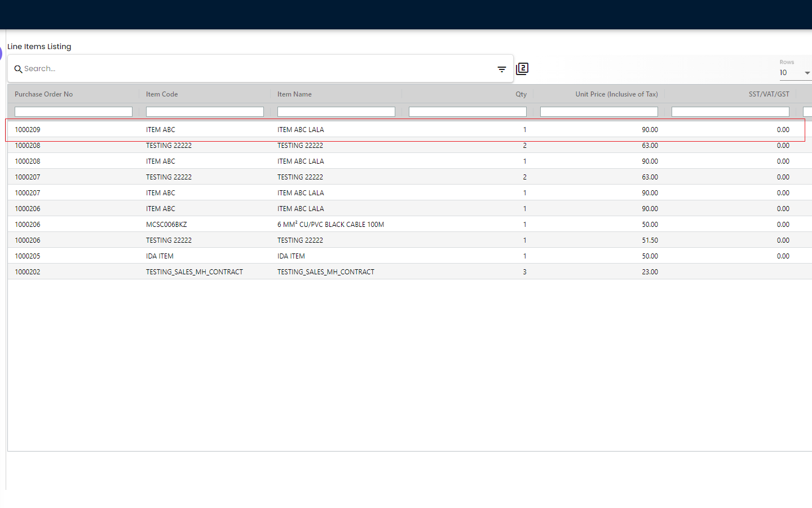Click unit price 51.50
The width and height of the screenshot is (812, 508).
coord(650,240)
